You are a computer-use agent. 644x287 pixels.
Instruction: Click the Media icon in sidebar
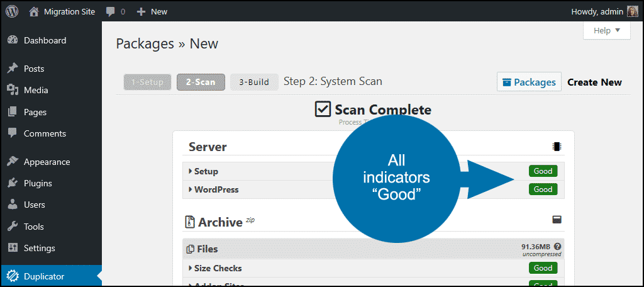click(x=13, y=89)
